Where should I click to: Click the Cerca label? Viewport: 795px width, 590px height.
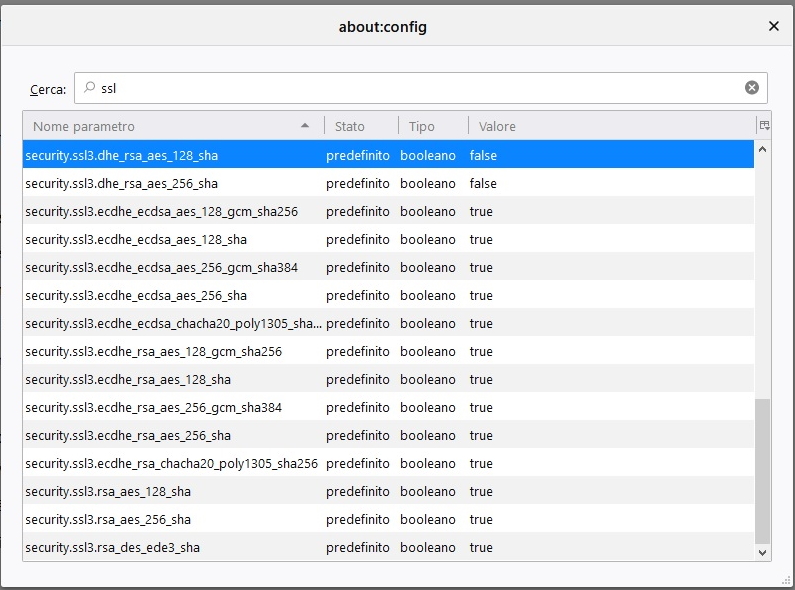click(x=48, y=89)
